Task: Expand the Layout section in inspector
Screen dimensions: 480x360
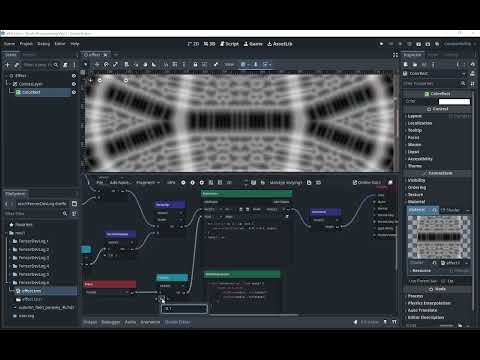Action: click(x=415, y=116)
